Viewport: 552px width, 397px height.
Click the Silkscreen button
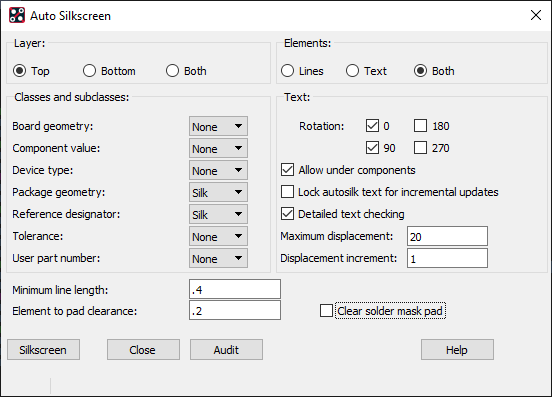coord(43,349)
